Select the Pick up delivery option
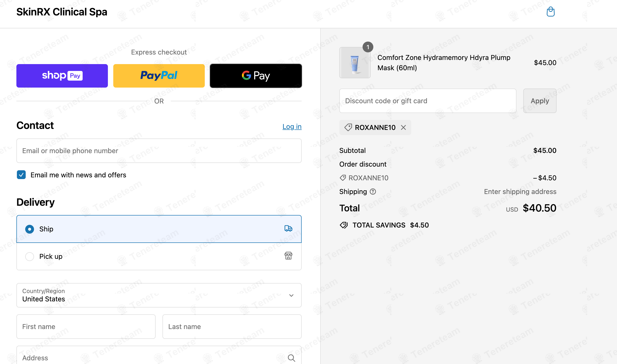 (159, 256)
